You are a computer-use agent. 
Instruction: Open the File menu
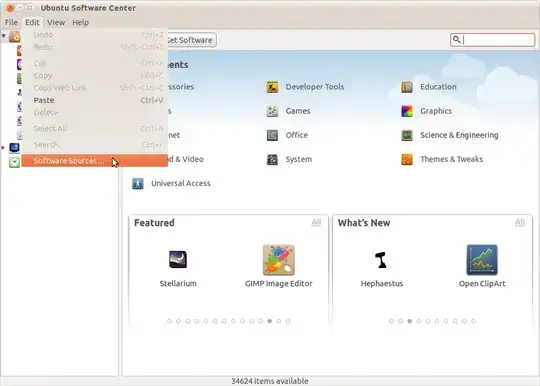click(11, 22)
